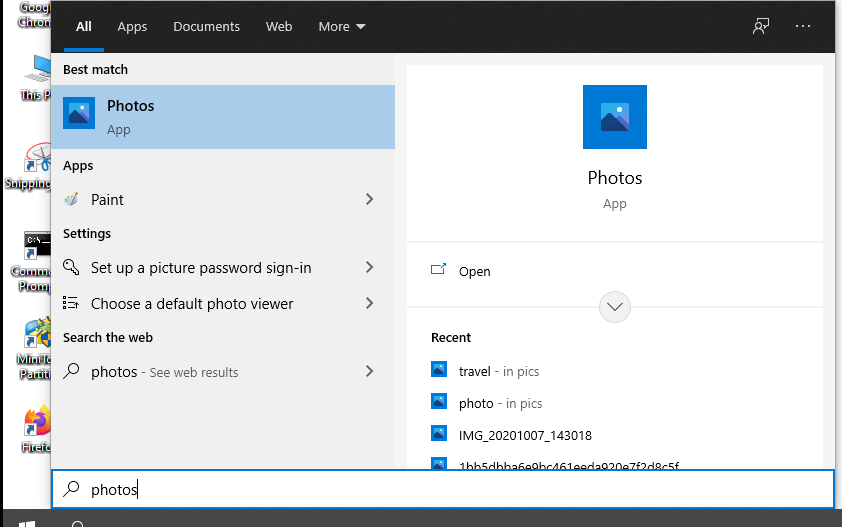This screenshot has width=842, height=527.
Task: Click the travel recent file icon
Action: (439, 369)
